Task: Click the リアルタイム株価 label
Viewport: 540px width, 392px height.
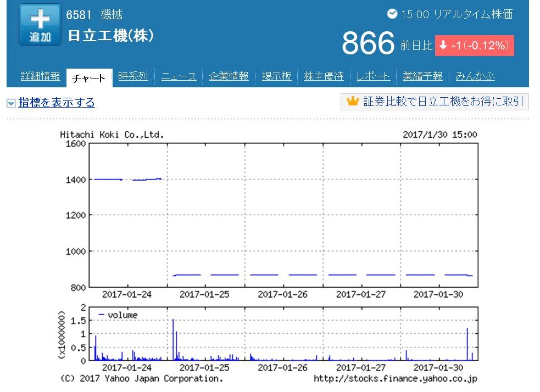Action: [473, 14]
